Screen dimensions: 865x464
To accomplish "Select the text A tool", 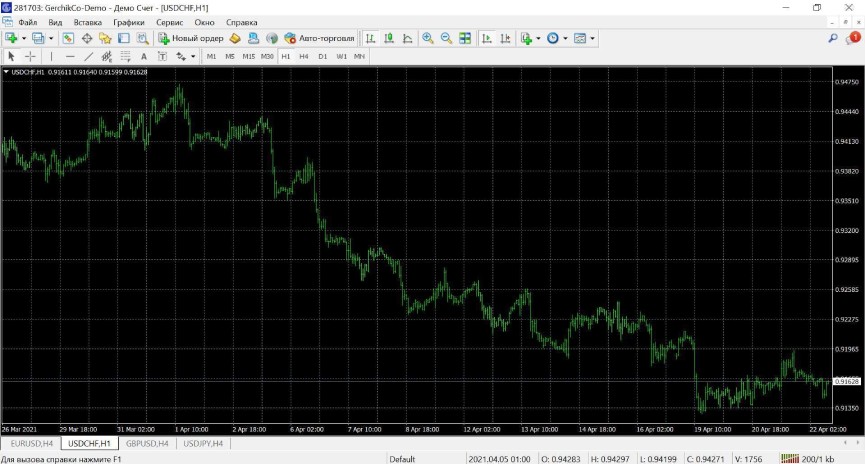I will click(143, 56).
